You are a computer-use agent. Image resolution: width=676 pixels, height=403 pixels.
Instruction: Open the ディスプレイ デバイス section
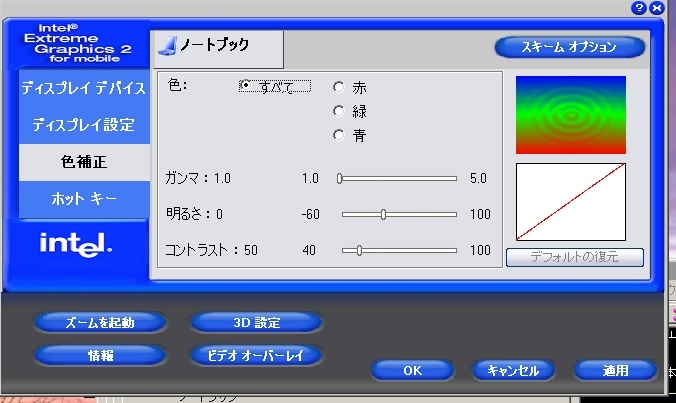[x=84, y=88]
